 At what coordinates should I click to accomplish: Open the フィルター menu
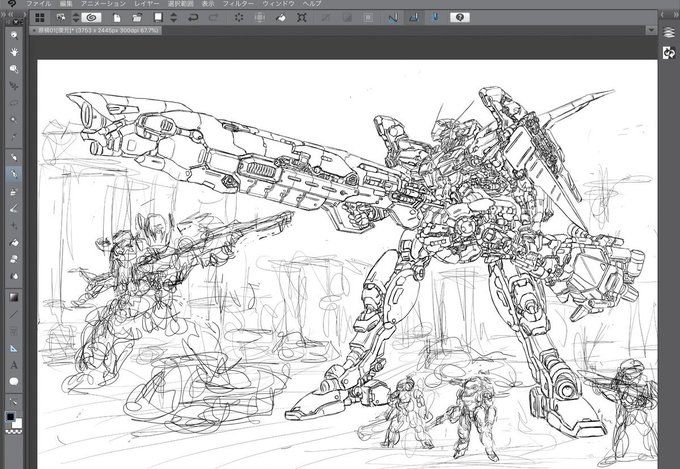(x=238, y=3)
